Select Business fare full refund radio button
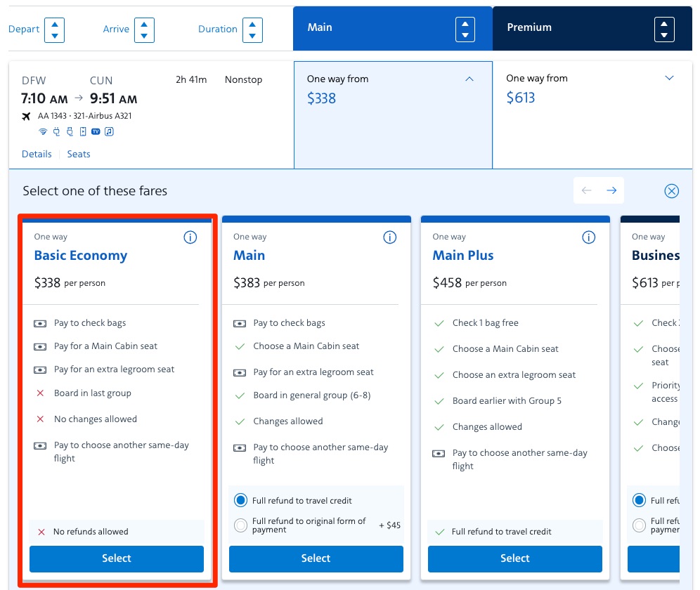The height and width of the screenshot is (590, 700). 639,501
